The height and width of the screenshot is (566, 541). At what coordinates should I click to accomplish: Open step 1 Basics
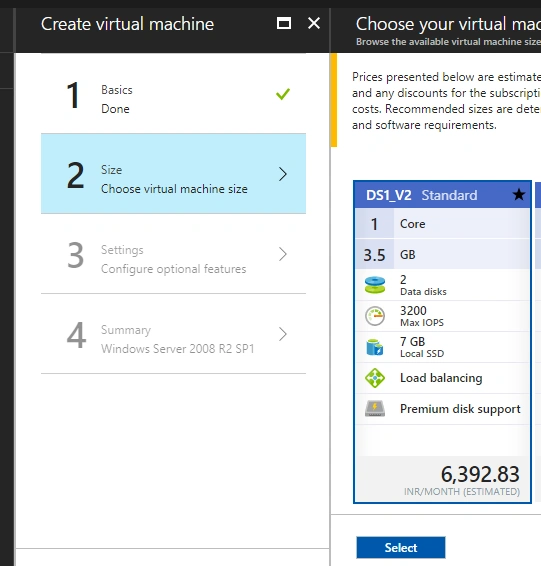tap(173, 94)
